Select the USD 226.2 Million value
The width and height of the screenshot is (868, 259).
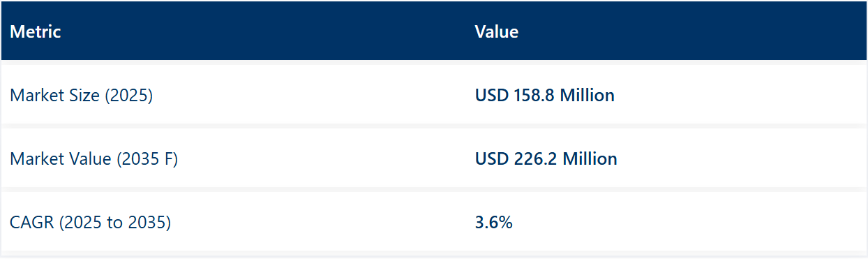[x=546, y=159]
